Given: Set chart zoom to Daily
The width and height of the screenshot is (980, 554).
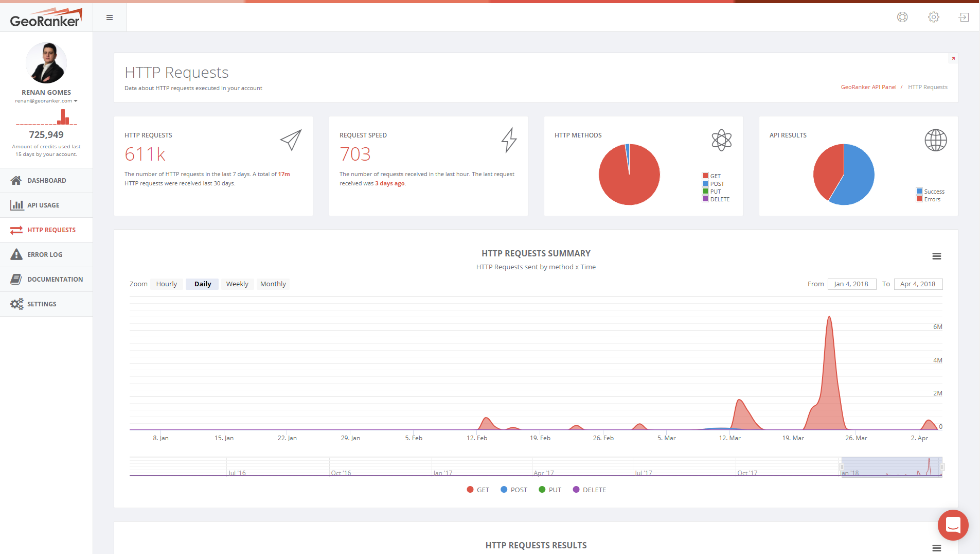Looking at the screenshot, I should click(202, 284).
